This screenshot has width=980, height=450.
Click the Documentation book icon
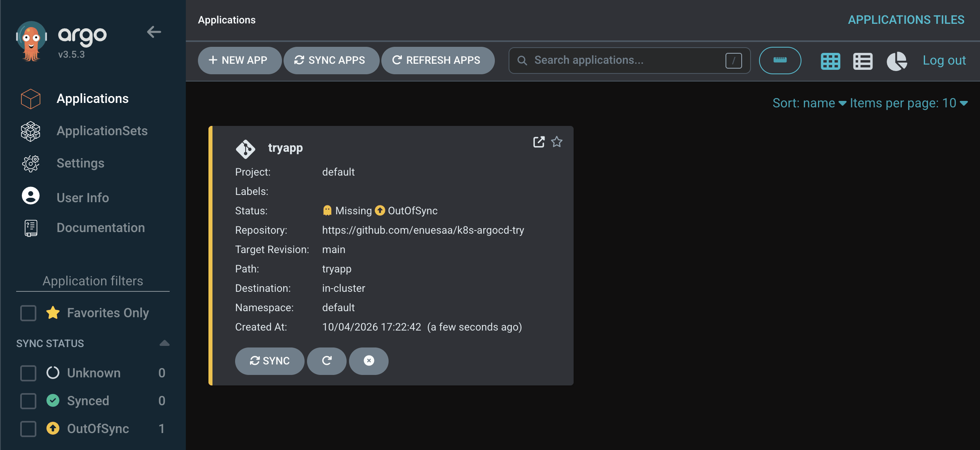click(31, 228)
